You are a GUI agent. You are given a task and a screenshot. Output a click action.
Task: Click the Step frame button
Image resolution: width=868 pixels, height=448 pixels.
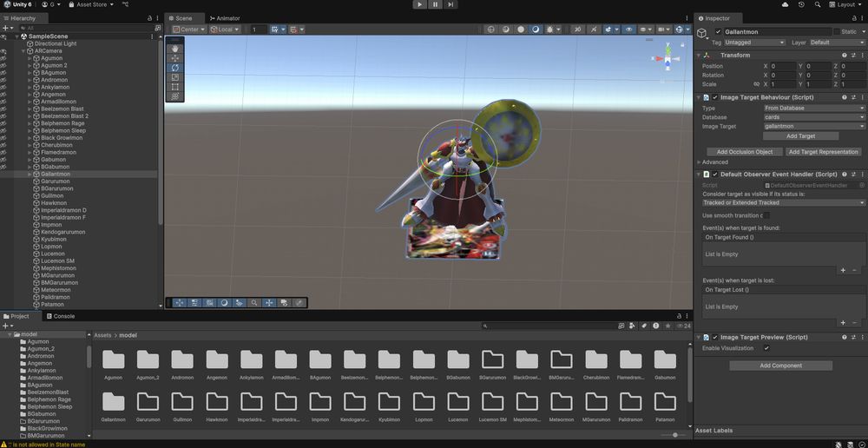(x=451, y=4)
